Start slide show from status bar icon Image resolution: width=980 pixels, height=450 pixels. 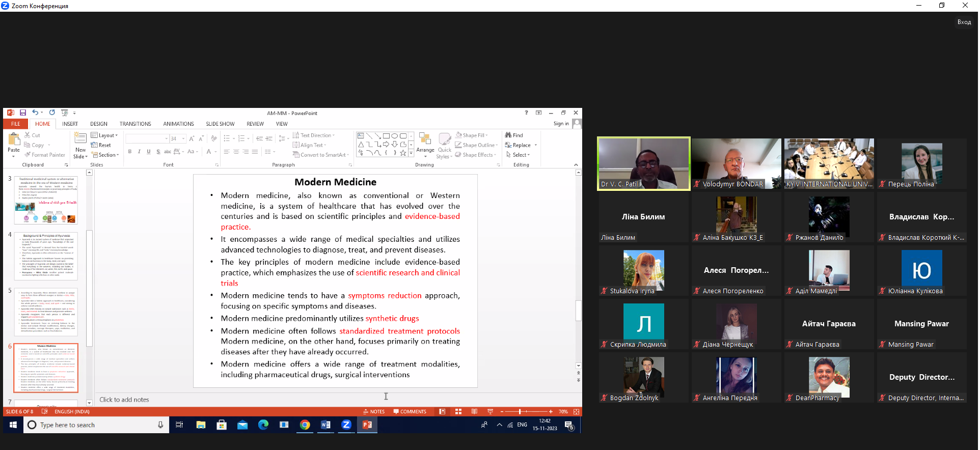tap(490, 412)
